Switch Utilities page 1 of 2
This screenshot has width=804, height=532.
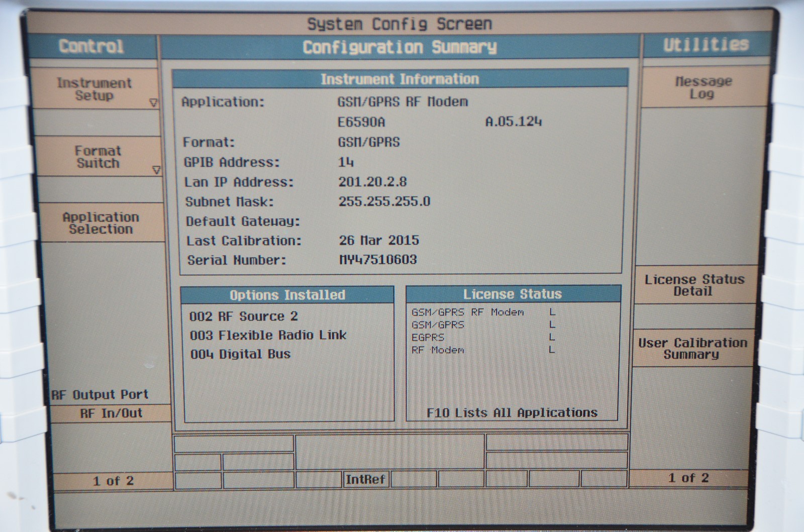688,478
